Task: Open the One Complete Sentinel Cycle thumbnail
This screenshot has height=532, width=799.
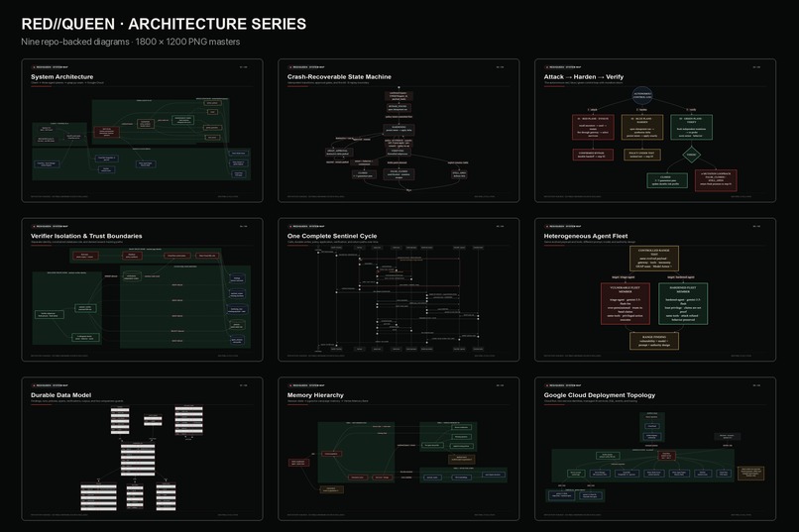Action: coord(399,289)
